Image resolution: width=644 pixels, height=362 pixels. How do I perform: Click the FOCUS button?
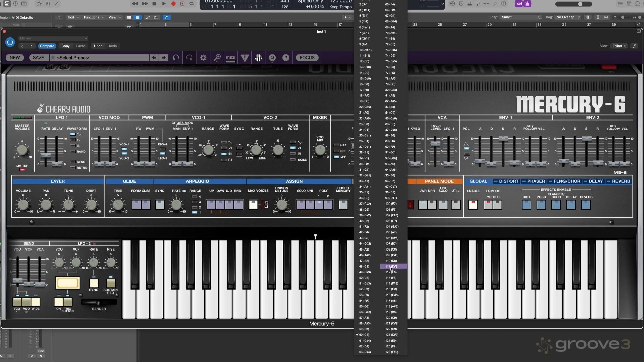(x=307, y=58)
